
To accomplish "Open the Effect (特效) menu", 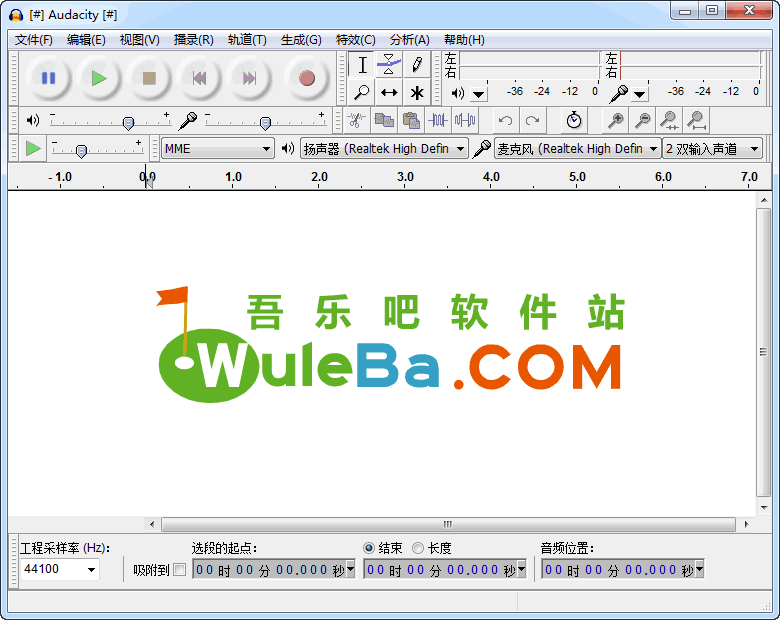I will pos(355,40).
